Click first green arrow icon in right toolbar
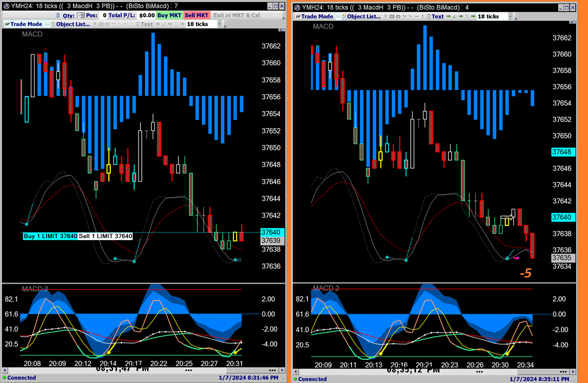The image size is (588, 383). tap(449, 16)
